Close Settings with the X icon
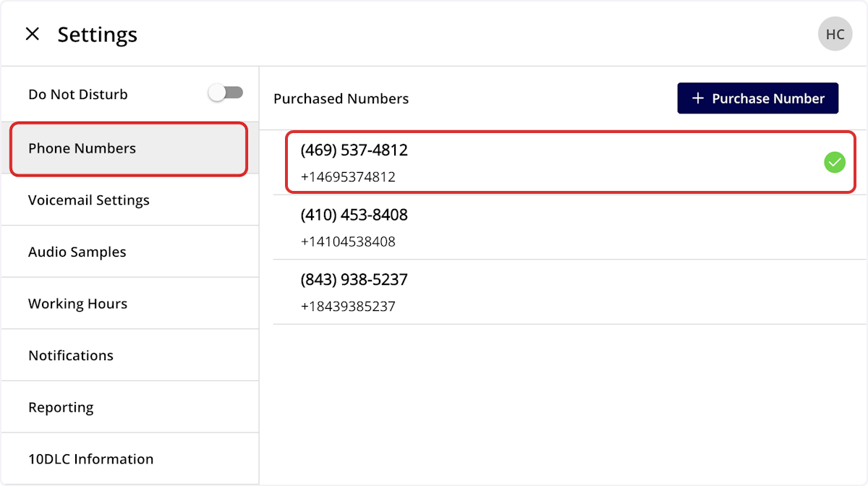 click(x=33, y=34)
